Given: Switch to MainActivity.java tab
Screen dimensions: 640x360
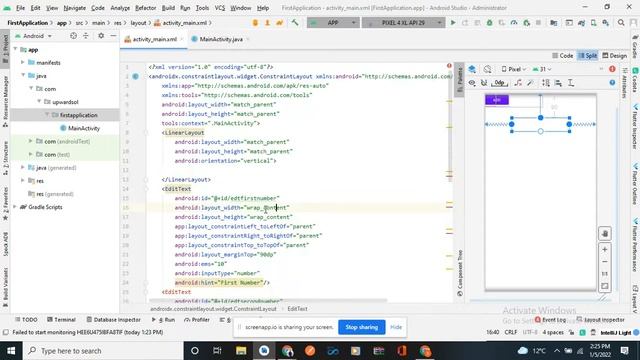Looking at the screenshot, I should 220,39.
